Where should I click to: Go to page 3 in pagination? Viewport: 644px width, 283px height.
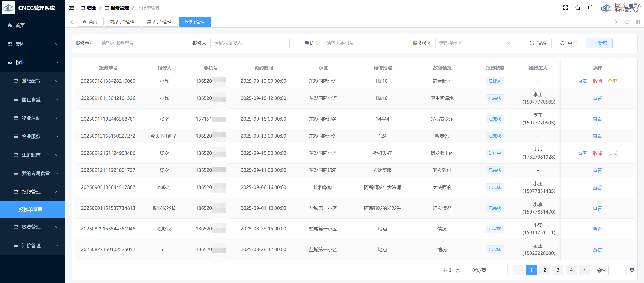[x=558, y=270]
